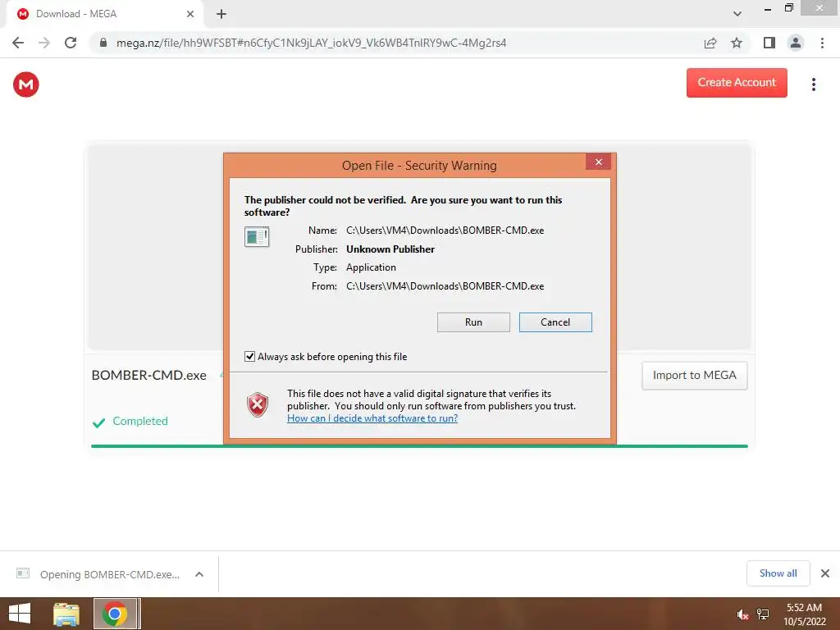Reload the MEGA download page
This screenshot has height=630, width=840.
pyautogui.click(x=71, y=43)
